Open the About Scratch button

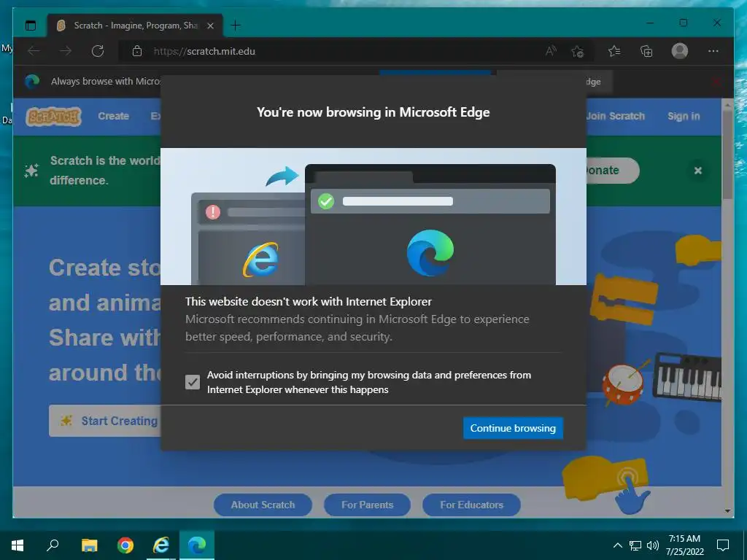[263, 505]
